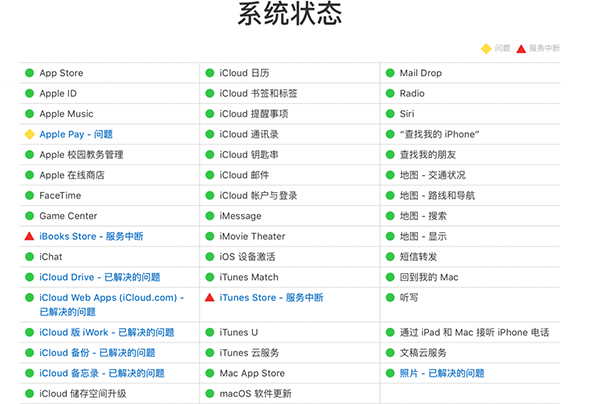The image size is (600, 404).
Task: Click the yellow diamond icon beside Apple Pay
Action: point(29,134)
